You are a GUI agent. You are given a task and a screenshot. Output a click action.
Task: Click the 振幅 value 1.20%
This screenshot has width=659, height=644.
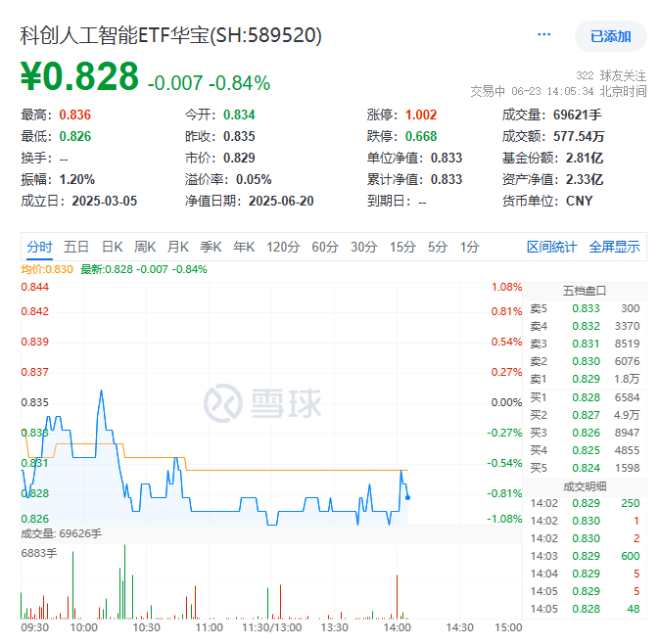[x=77, y=179]
